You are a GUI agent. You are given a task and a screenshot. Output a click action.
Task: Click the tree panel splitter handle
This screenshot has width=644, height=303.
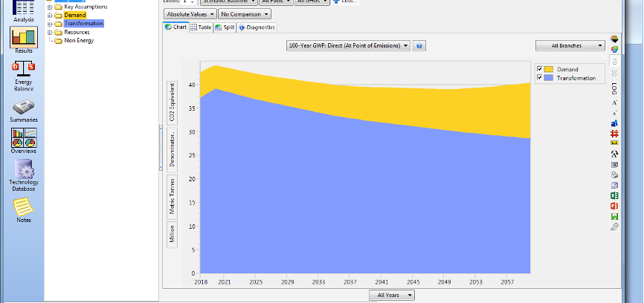coord(161,148)
